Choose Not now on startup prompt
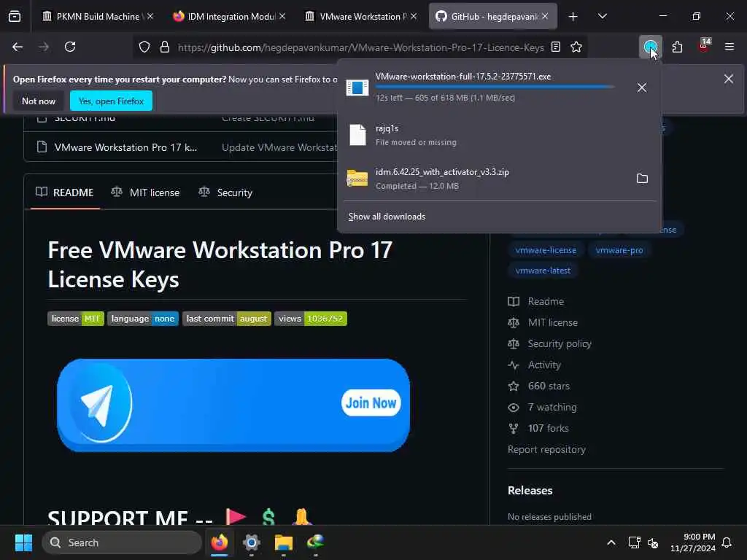747x560 pixels. pyautogui.click(x=39, y=101)
